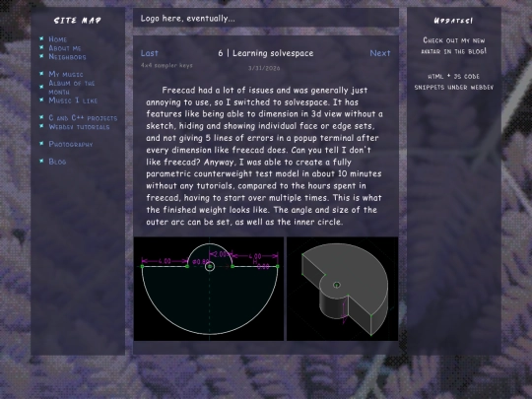Click star bullet beside Album of the month
This screenshot has height=399, width=532.
[x=41, y=87]
